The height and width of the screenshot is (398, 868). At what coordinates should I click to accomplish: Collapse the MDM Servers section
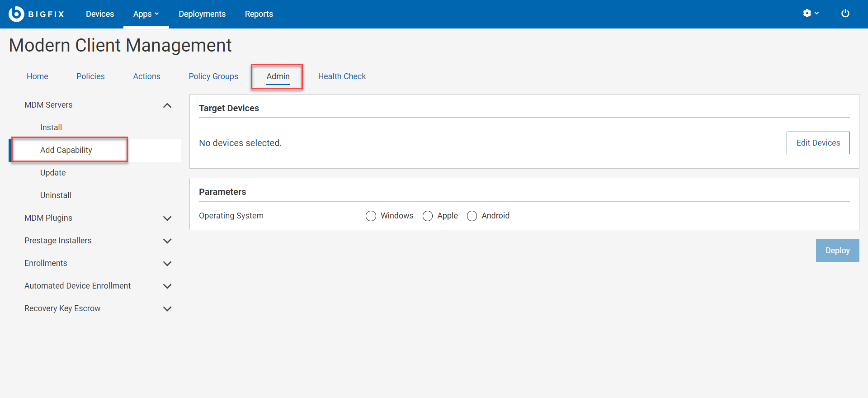point(167,105)
